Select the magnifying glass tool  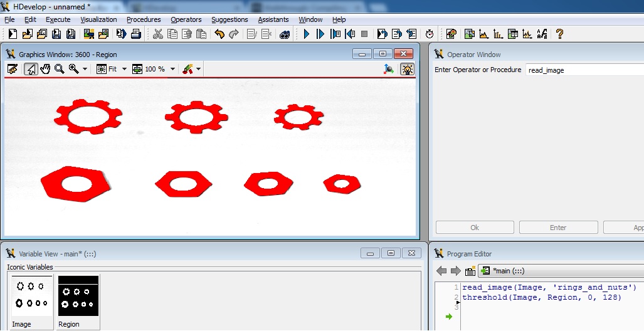(60, 69)
